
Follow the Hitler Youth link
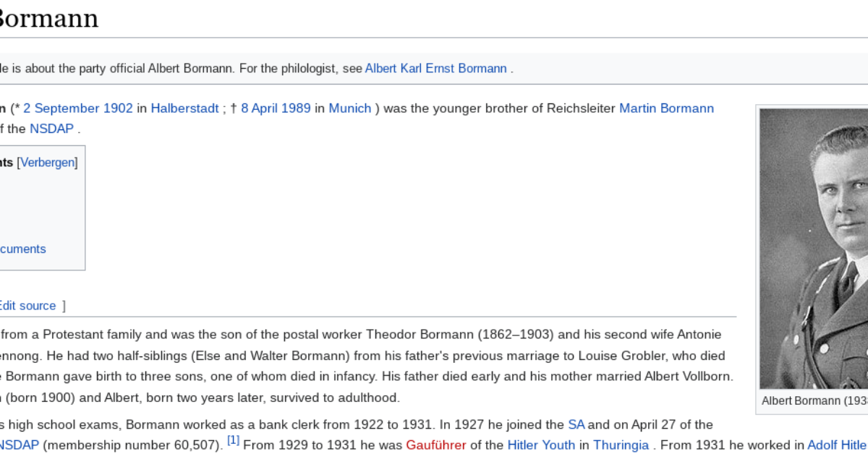click(541, 445)
